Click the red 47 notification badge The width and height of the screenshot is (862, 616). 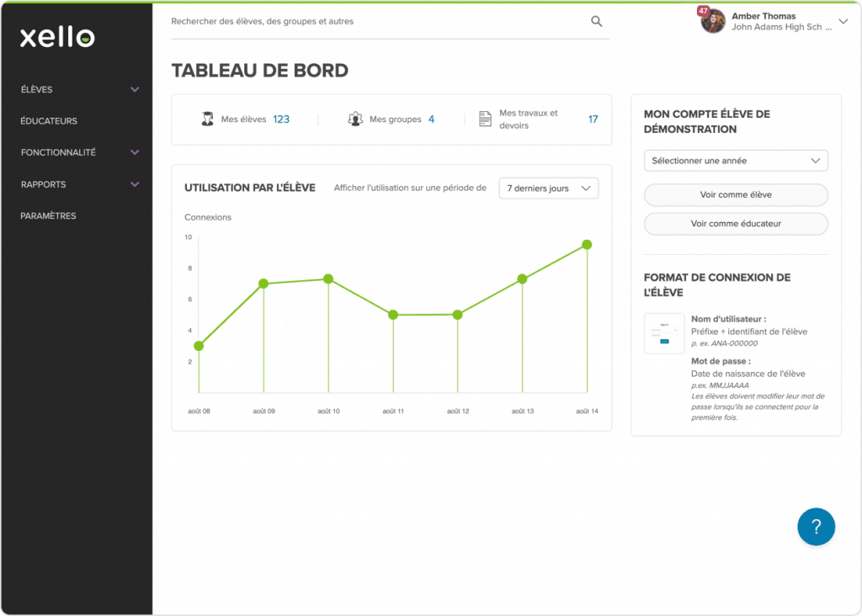(x=703, y=11)
